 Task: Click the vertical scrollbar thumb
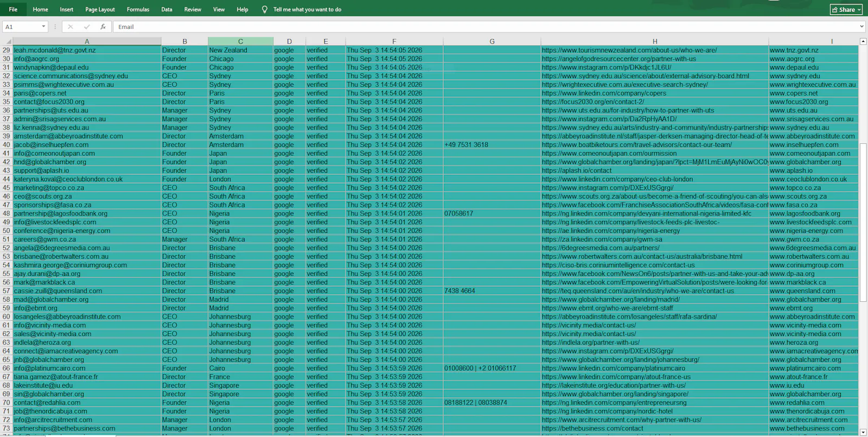[x=863, y=223]
